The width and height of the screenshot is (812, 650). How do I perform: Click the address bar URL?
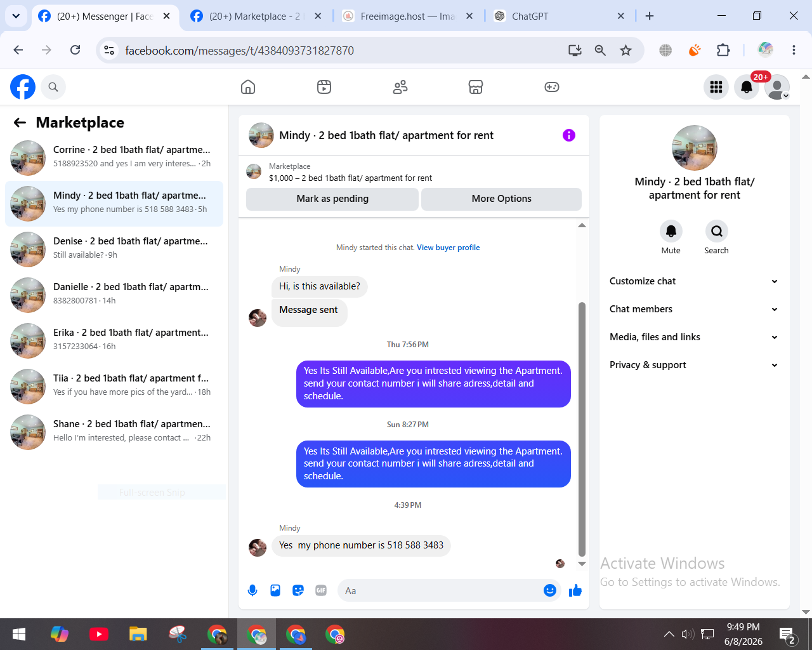click(239, 50)
